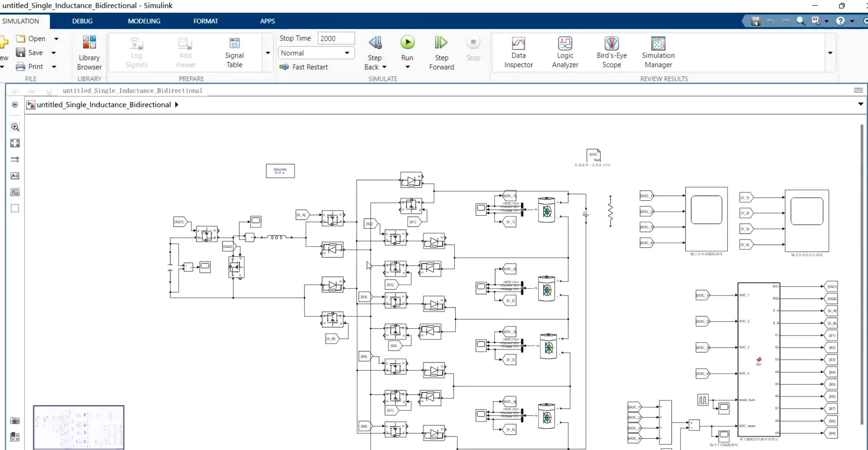Image resolution: width=868 pixels, height=450 pixels.
Task: Click the Zoom In palette icon
Action: [x=15, y=127]
